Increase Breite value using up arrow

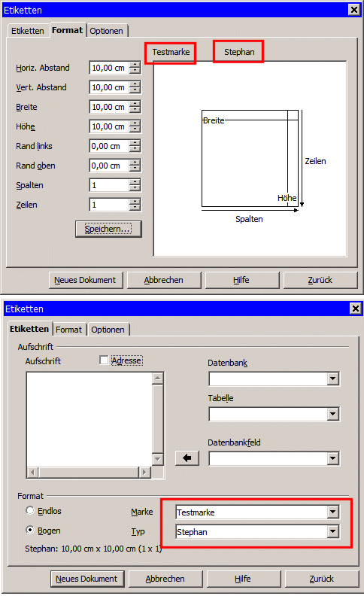click(x=135, y=104)
